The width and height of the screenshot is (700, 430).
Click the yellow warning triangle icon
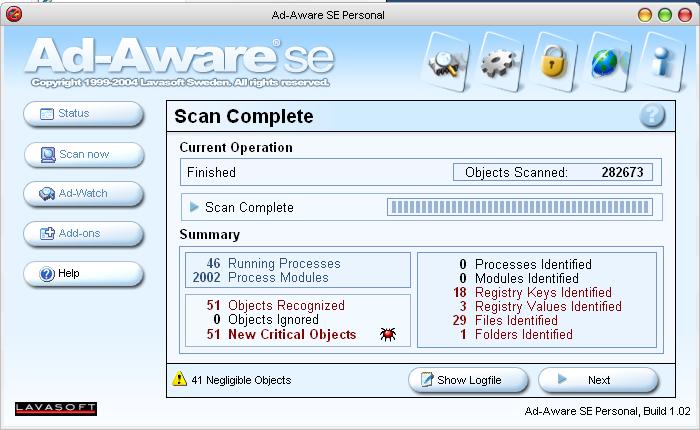[179, 379]
